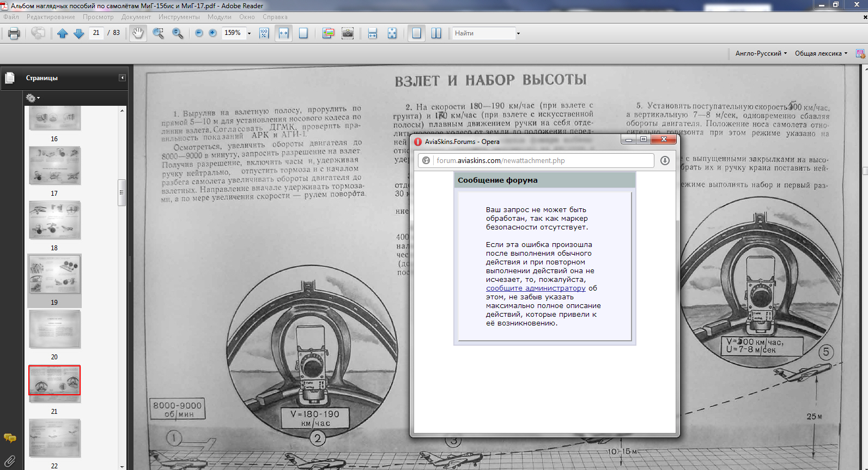Select the Hand tool
Image resolution: width=868 pixels, height=470 pixels.
138,33
